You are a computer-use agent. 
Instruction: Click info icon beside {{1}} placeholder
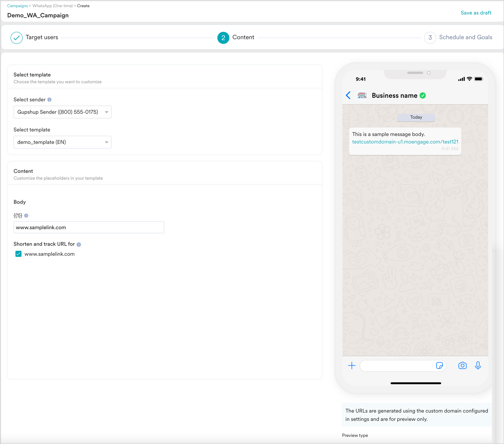[x=26, y=215]
